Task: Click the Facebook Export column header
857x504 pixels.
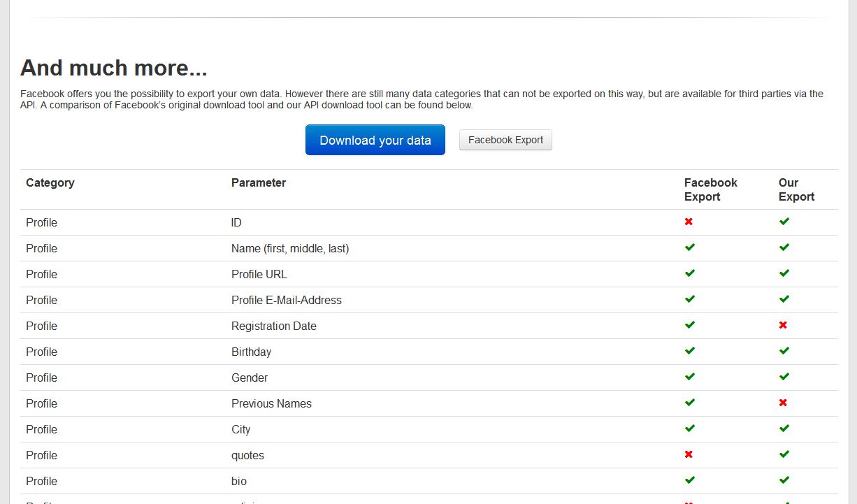Action: (710, 189)
